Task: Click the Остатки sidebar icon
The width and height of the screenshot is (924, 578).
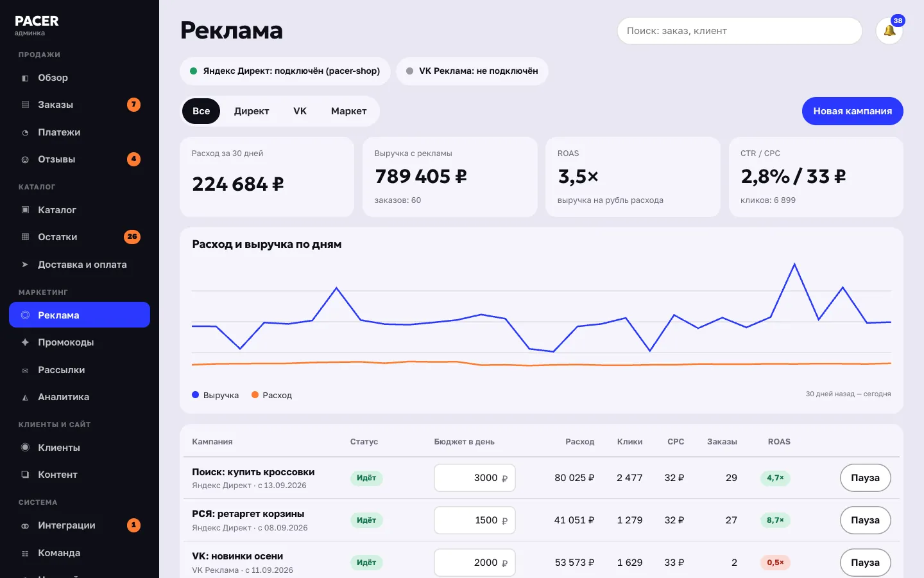Action: click(25, 237)
